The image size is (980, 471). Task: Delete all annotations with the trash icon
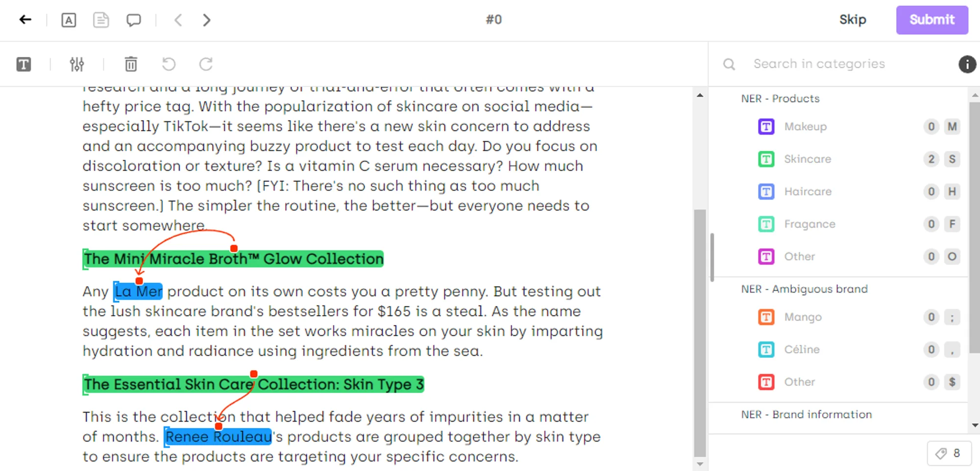130,64
